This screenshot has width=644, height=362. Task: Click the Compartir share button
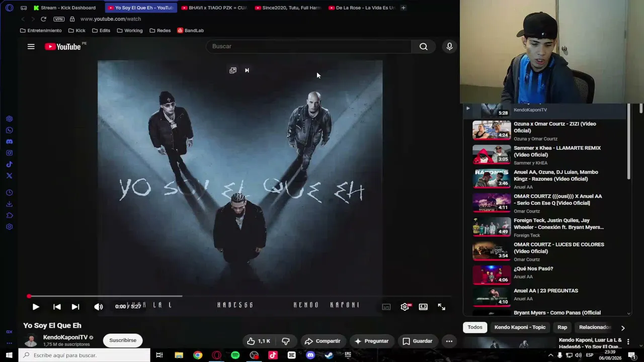point(323,341)
